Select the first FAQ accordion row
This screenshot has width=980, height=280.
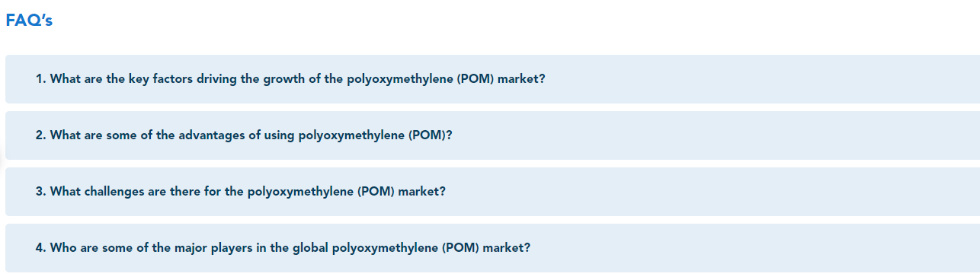click(492, 79)
